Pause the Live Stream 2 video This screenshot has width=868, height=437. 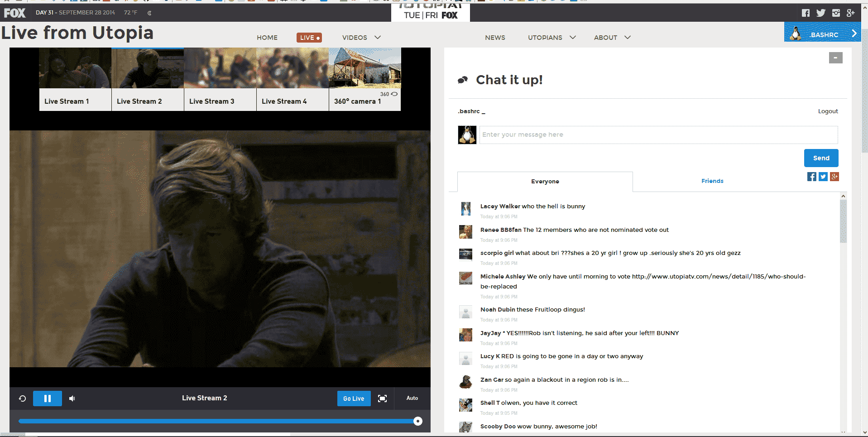click(x=48, y=399)
